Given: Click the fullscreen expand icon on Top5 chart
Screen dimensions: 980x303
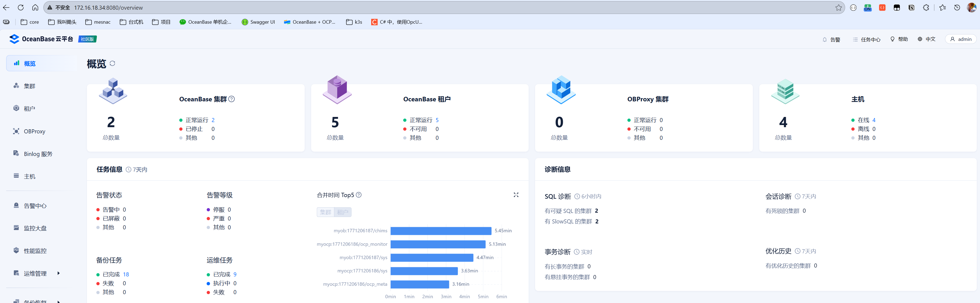Looking at the screenshot, I should pyautogui.click(x=516, y=195).
